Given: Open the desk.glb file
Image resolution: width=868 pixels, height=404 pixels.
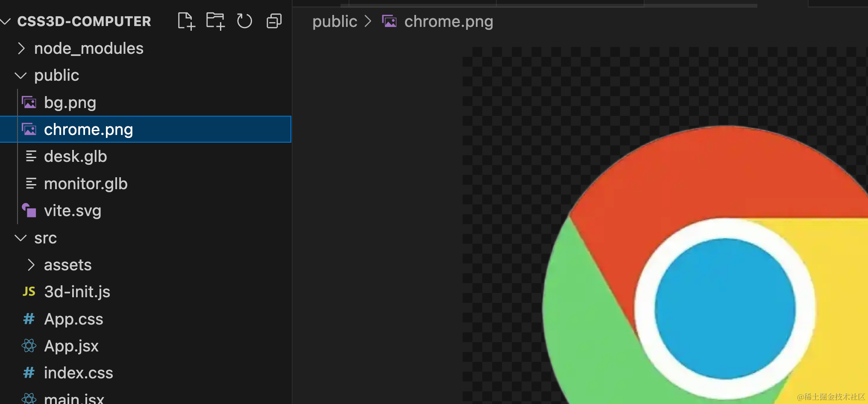Looking at the screenshot, I should (x=76, y=156).
